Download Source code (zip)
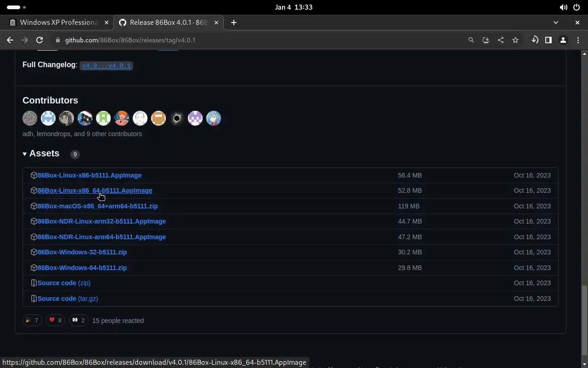The height and width of the screenshot is (368, 588). click(x=64, y=283)
